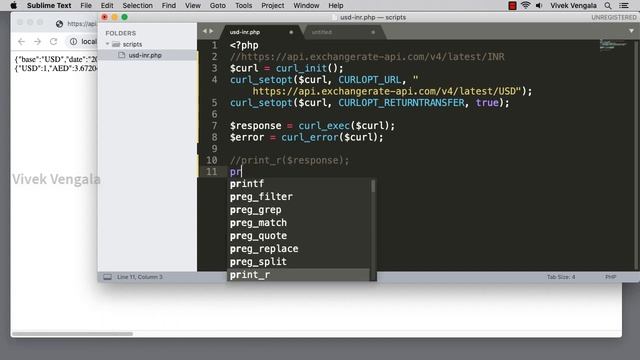
Task: Click the minimap code preview
Action: point(613,44)
